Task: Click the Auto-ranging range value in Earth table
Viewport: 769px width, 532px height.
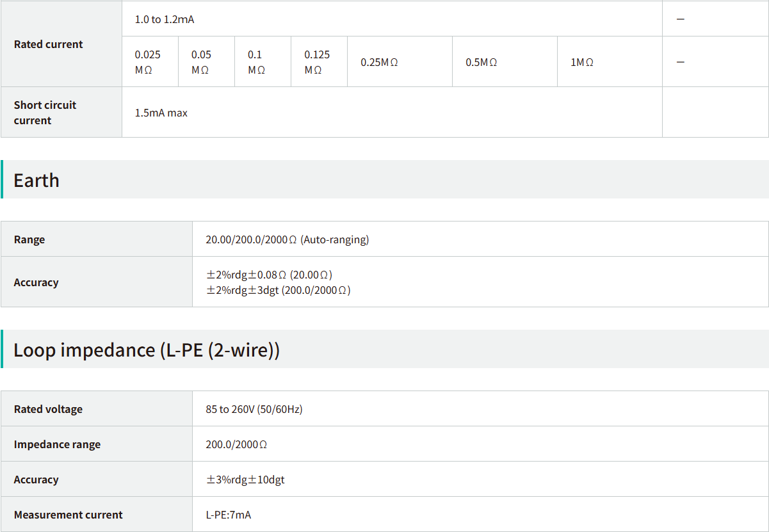Action: coord(287,239)
